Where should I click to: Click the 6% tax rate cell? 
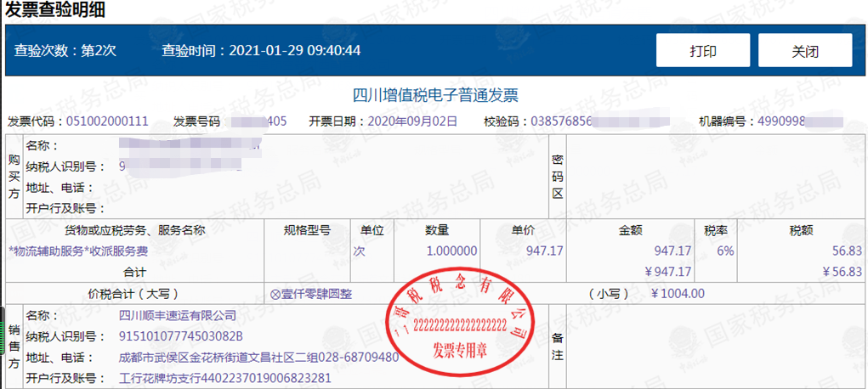coord(725,251)
